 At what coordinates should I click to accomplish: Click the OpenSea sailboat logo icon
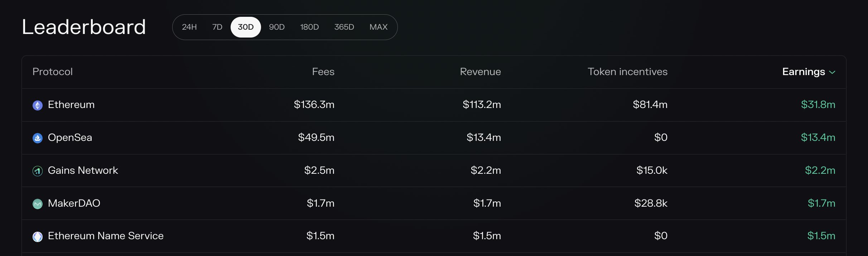tap(38, 138)
